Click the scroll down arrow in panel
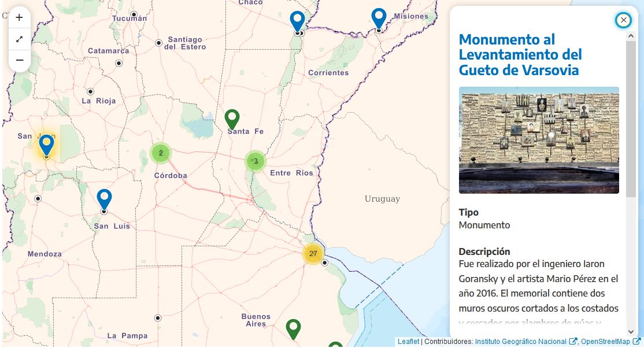The width and height of the screenshot is (644, 348). click(631, 332)
